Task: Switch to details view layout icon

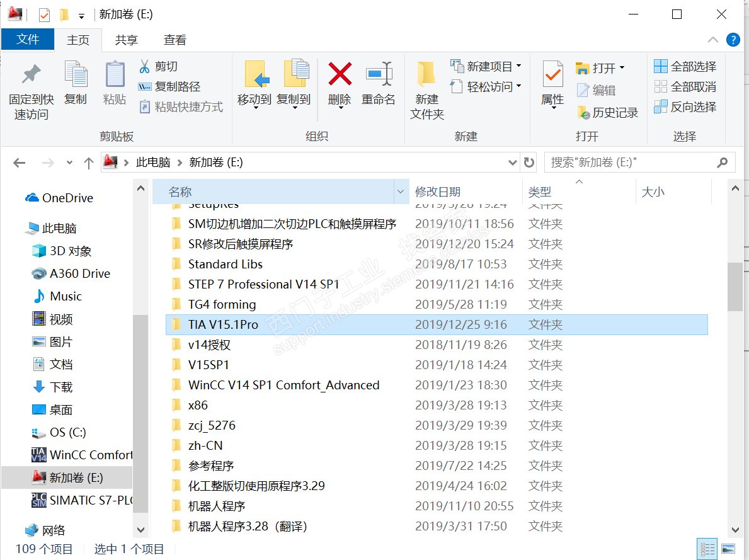Action: [x=707, y=549]
